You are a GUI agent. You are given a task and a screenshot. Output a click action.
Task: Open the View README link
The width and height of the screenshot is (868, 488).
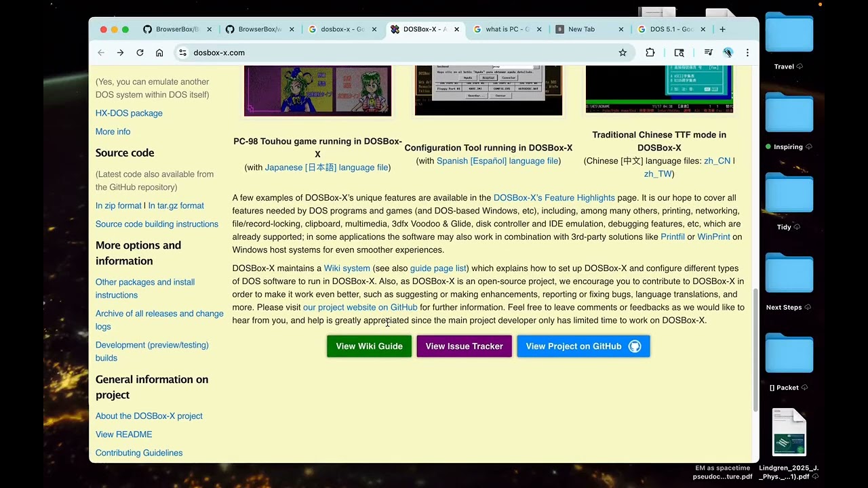pos(123,434)
